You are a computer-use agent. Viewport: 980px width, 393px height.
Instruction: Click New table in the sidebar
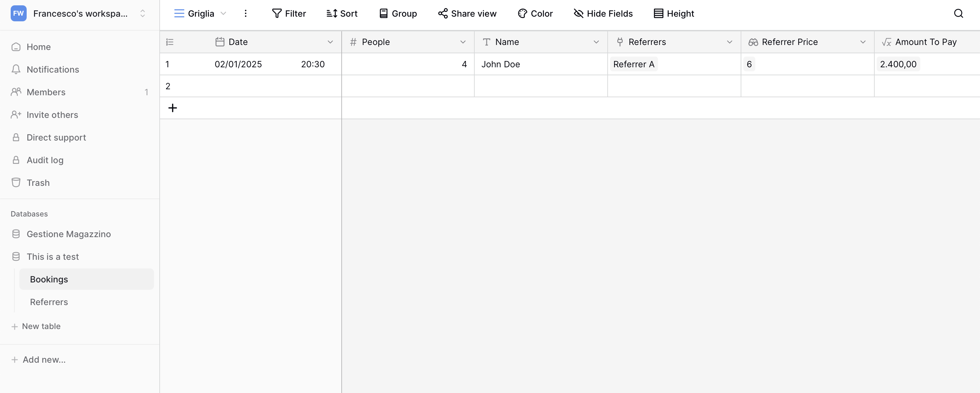click(x=41, y=326)
